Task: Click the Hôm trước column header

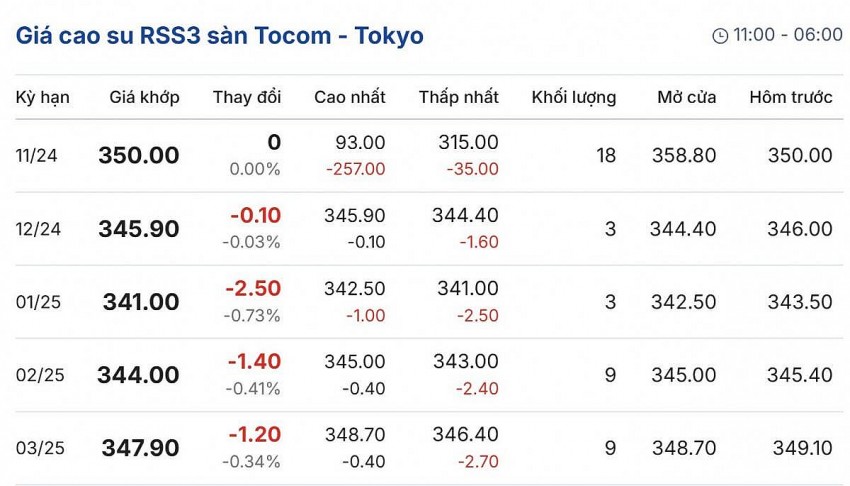Action: [790, 97]
